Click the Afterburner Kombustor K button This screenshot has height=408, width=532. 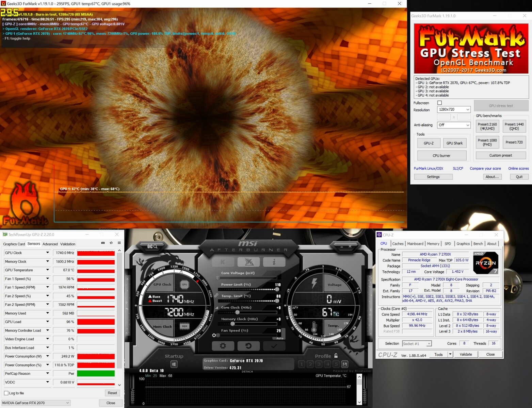[x=223, y=262]
